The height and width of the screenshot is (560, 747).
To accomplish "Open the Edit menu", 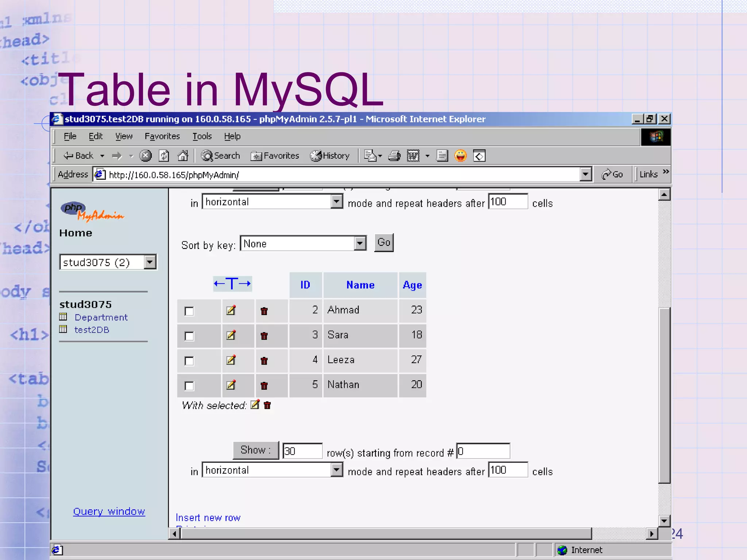I will pos(96,136).
